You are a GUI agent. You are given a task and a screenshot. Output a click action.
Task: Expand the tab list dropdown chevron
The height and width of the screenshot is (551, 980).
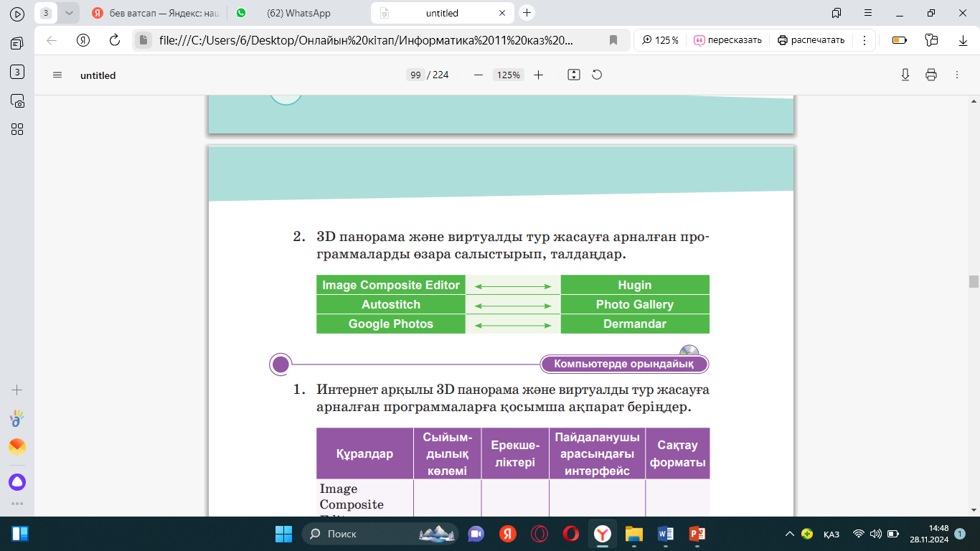[x=69, y=13]
